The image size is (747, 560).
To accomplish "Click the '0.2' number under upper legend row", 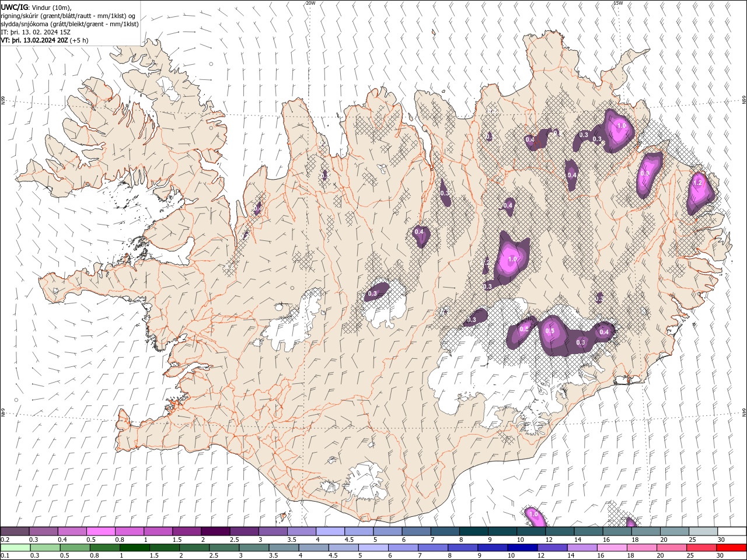I will [x=5, y=540].
